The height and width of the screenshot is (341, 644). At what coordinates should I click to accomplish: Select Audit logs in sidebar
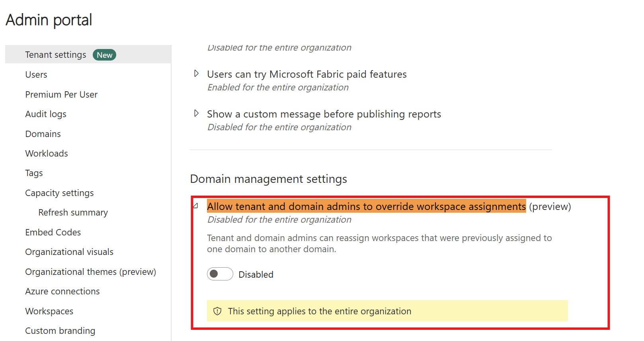pos(46,114)
